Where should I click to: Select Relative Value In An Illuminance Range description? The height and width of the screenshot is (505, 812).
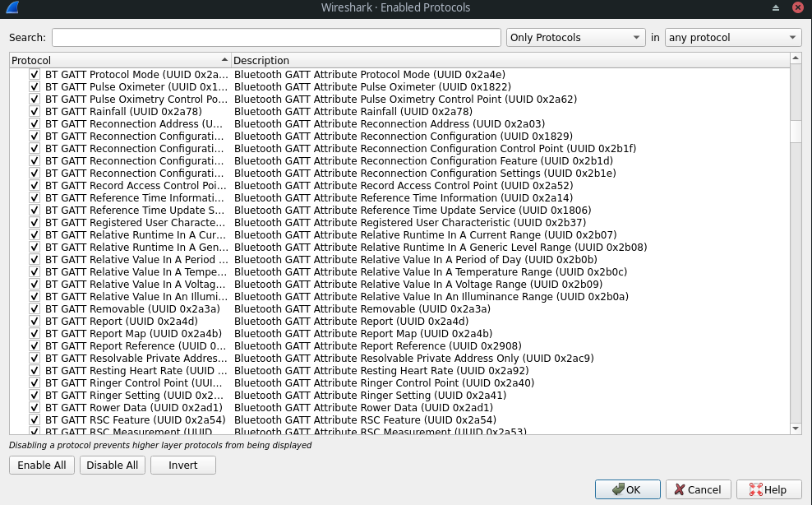431,297
